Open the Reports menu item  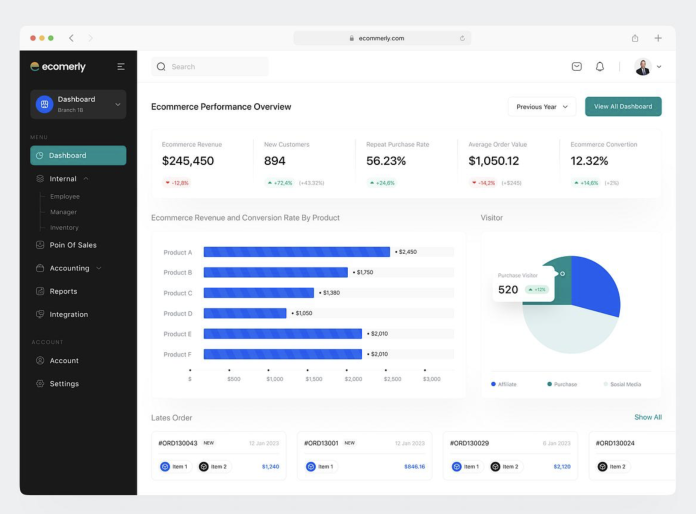point(63,291)
